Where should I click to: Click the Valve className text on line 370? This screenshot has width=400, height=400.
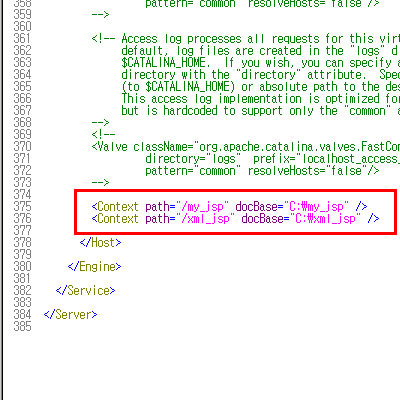point(245,147)
